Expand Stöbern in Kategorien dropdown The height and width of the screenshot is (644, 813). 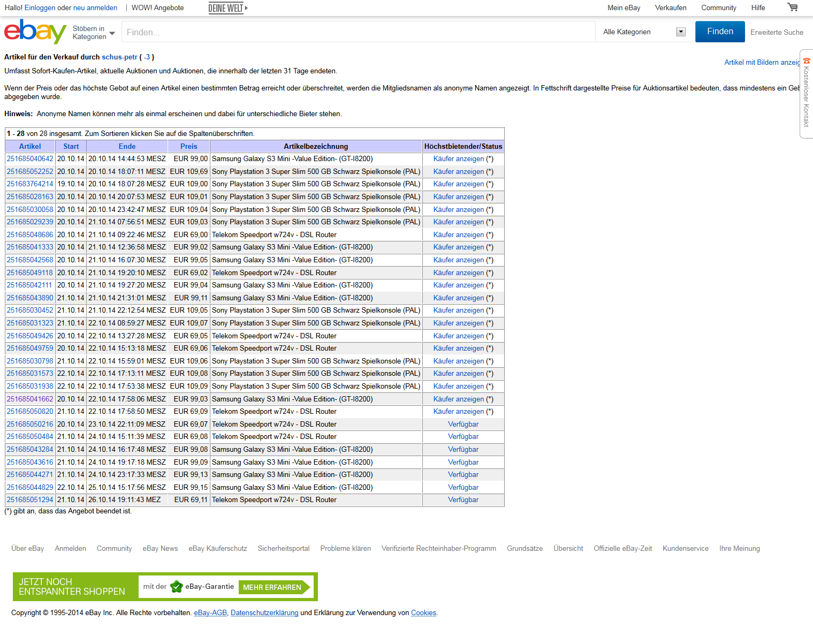[94, 33]
